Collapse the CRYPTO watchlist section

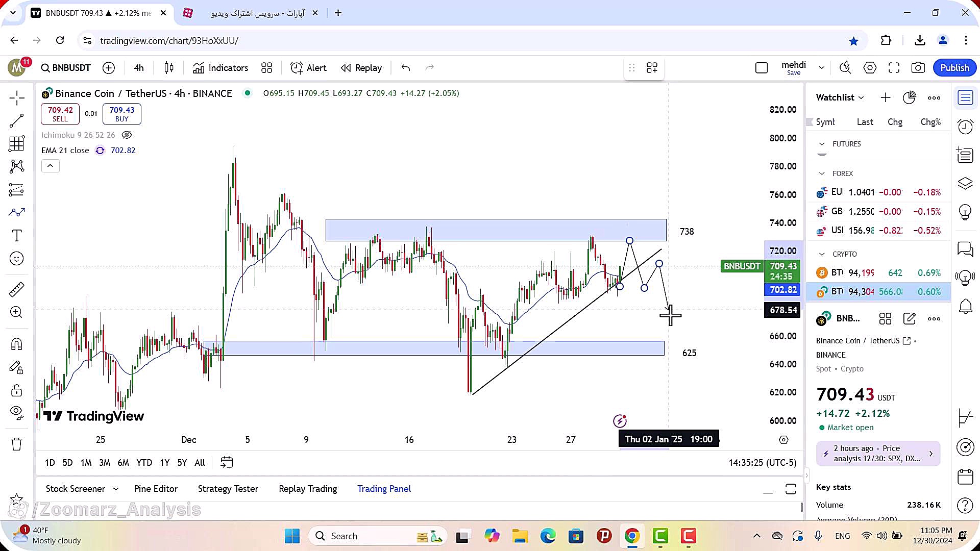click(822, 255)
